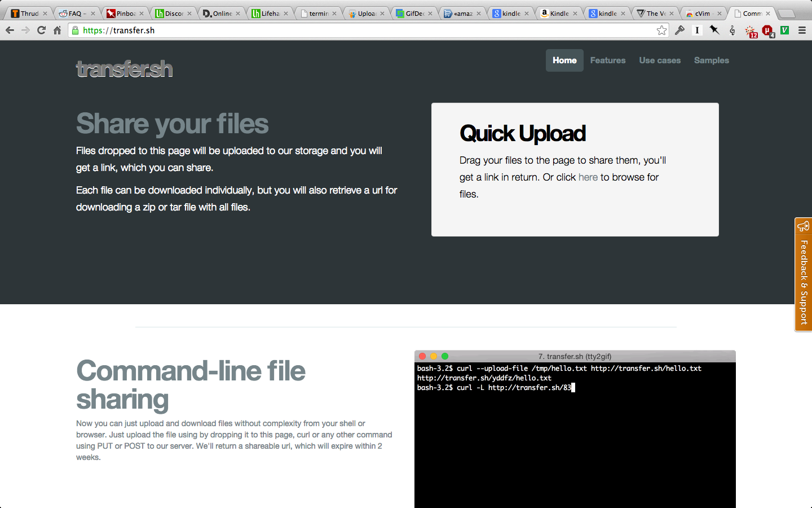
Task: Click the '7. transfer.sh (tty2gif)' terminal title
Action: point(575,356)
